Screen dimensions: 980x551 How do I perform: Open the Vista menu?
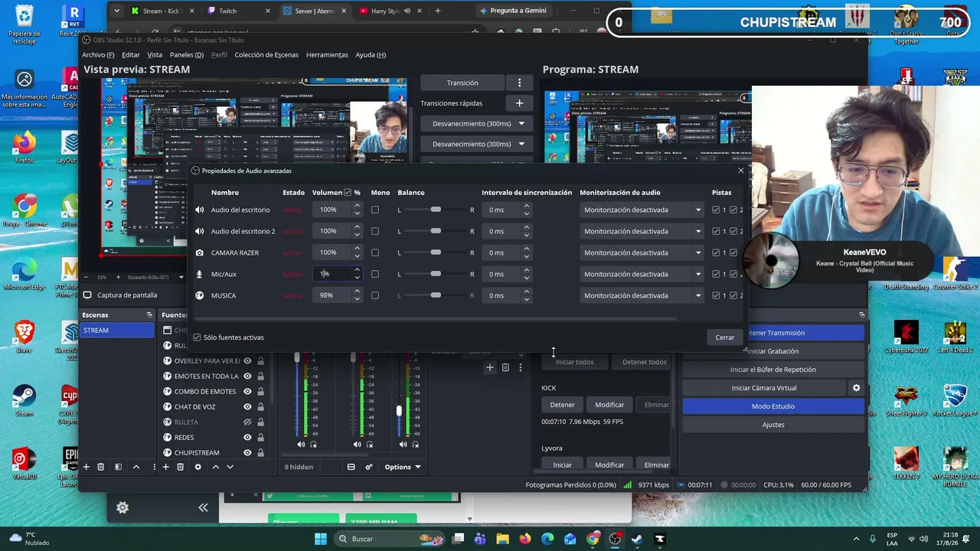(155, 55)
